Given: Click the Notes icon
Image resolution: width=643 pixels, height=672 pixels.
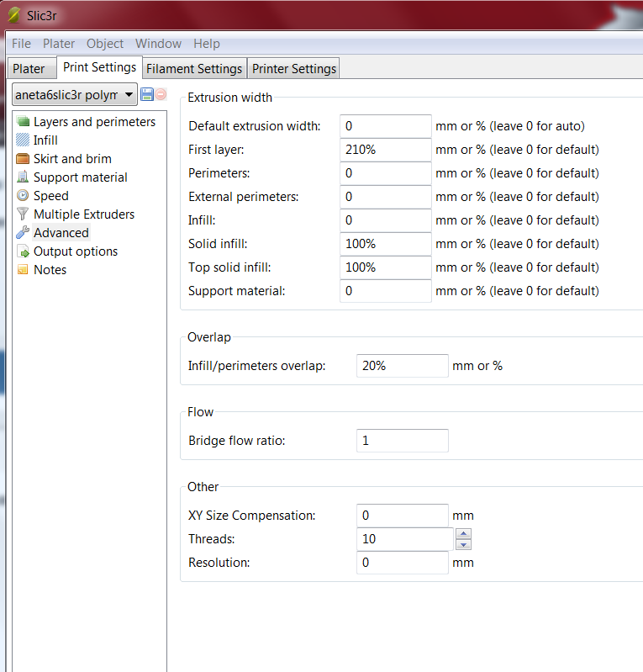Looking at the screenshot, I should (23, 270).
